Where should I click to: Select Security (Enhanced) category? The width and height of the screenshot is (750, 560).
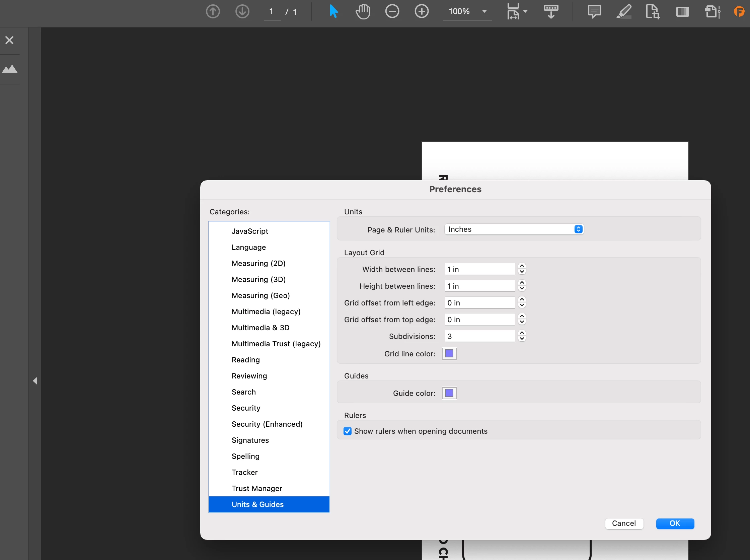(267, 424)
